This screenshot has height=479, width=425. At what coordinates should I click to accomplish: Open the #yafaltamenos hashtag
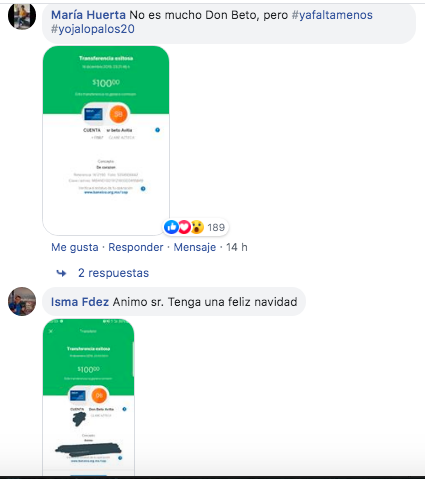[332, 15]
